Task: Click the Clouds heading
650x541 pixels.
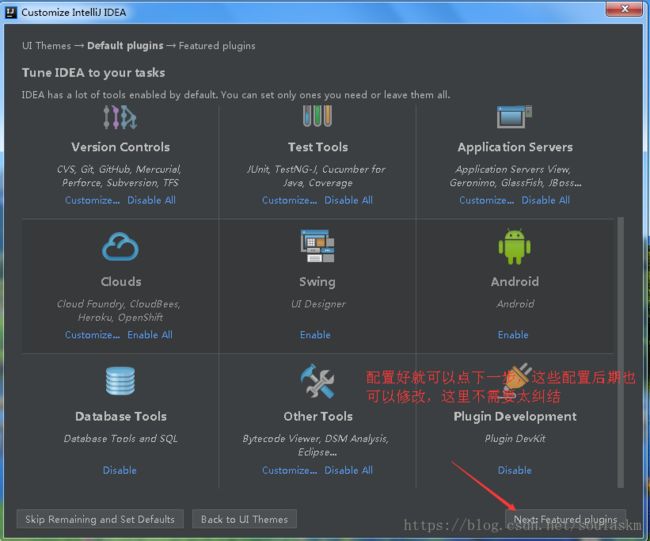Action: click(121, 281)
